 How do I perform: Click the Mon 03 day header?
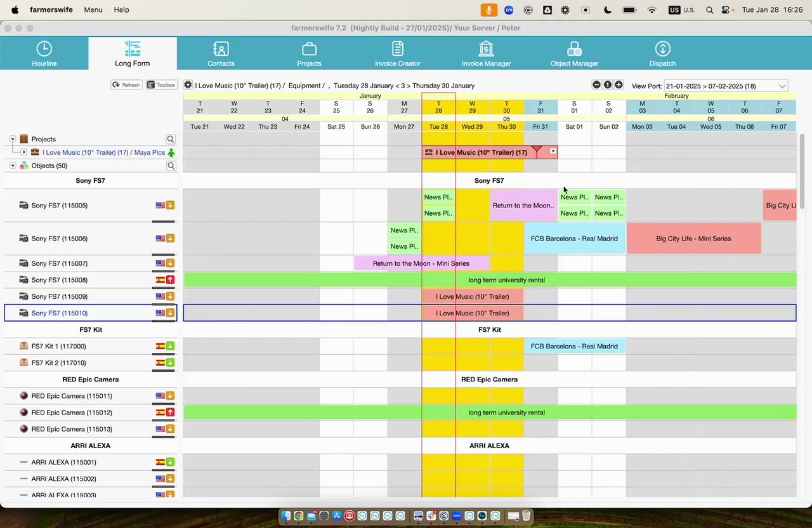point(643,126)
